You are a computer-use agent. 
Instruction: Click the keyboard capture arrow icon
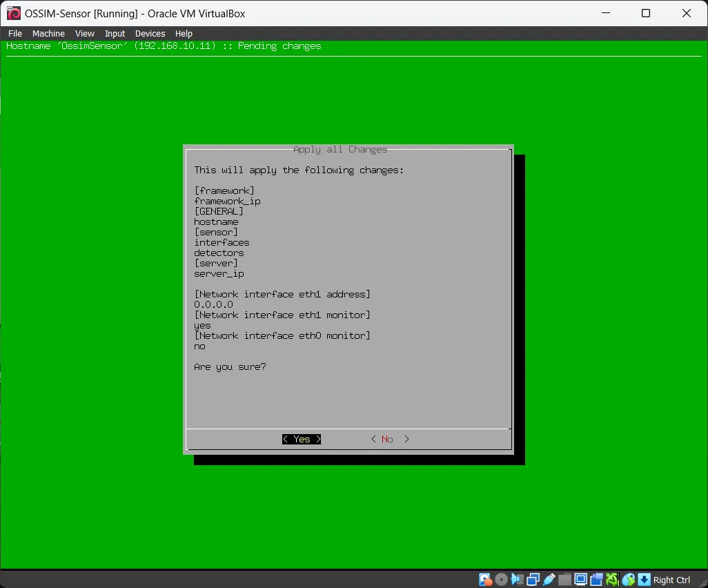(x=644, y=580)
